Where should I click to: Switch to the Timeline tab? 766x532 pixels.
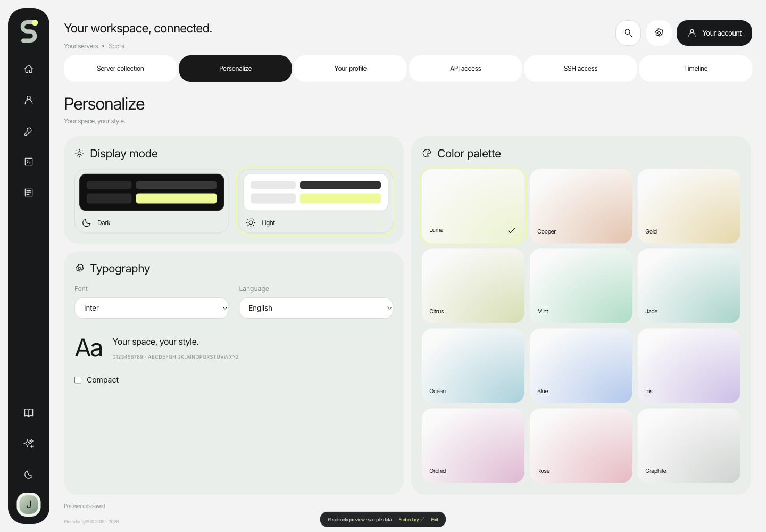point(696,69)
